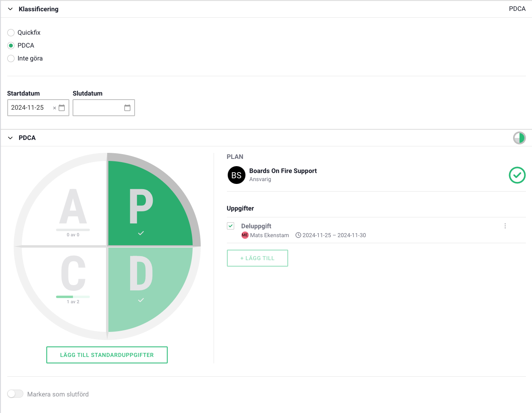Open the Deluppgift three-dot options menu
This screenshot has height=413, width=532.
(505, 226)
